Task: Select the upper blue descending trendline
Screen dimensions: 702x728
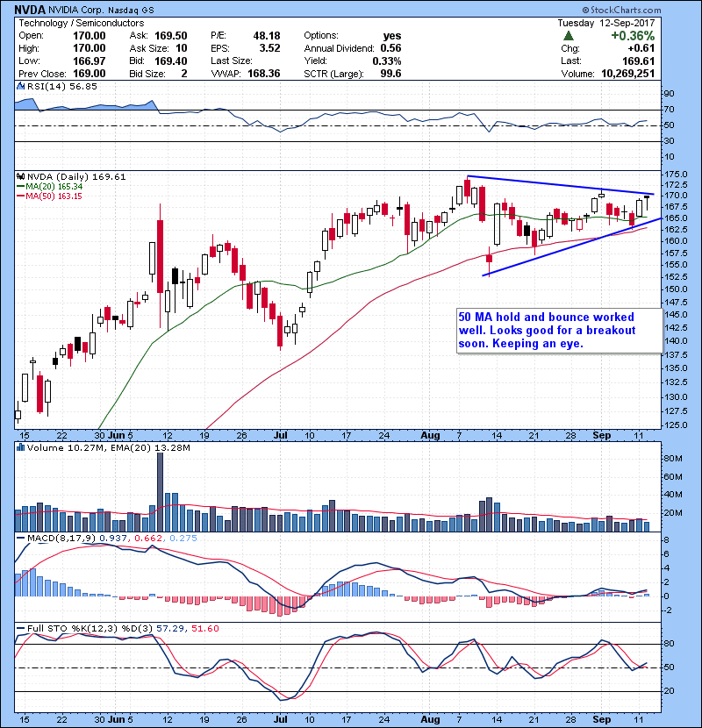Action: pyautogui.click(x=562, y=185)
